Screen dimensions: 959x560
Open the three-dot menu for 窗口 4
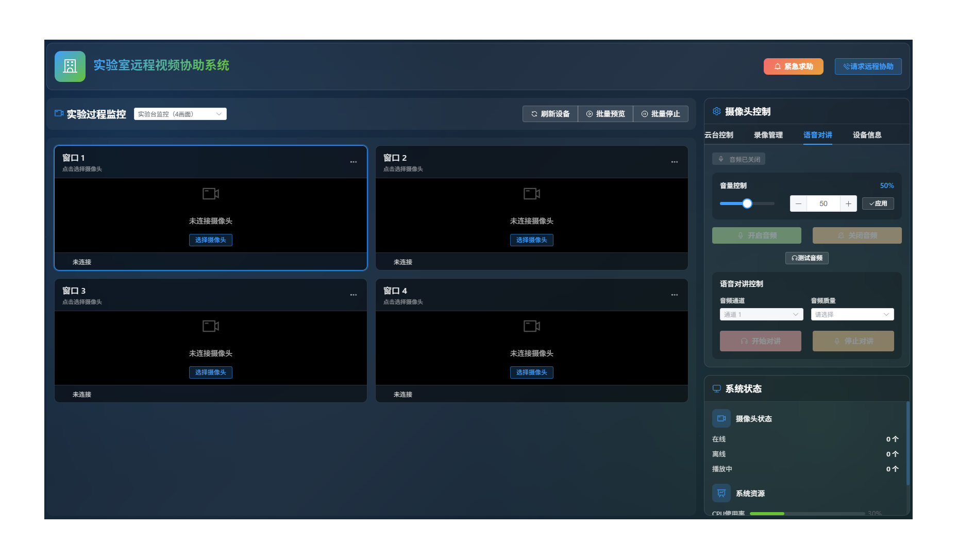(674, 295)
